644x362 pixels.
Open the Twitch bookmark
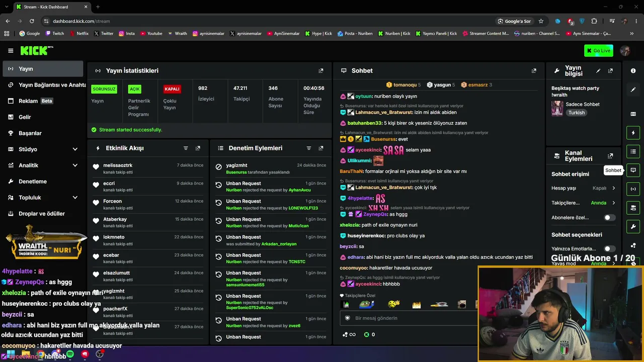click(55, 34)
